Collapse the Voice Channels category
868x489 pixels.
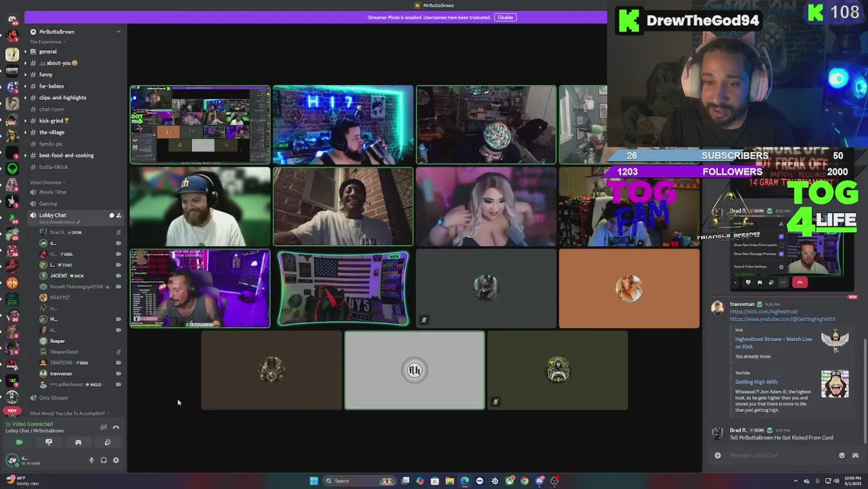[46, 183]
